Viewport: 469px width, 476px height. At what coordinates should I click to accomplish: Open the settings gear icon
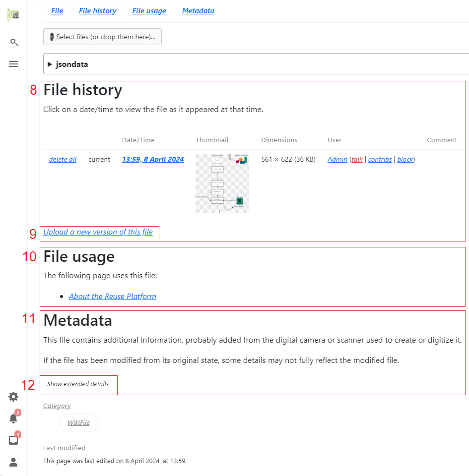click(x=13, y=397)
